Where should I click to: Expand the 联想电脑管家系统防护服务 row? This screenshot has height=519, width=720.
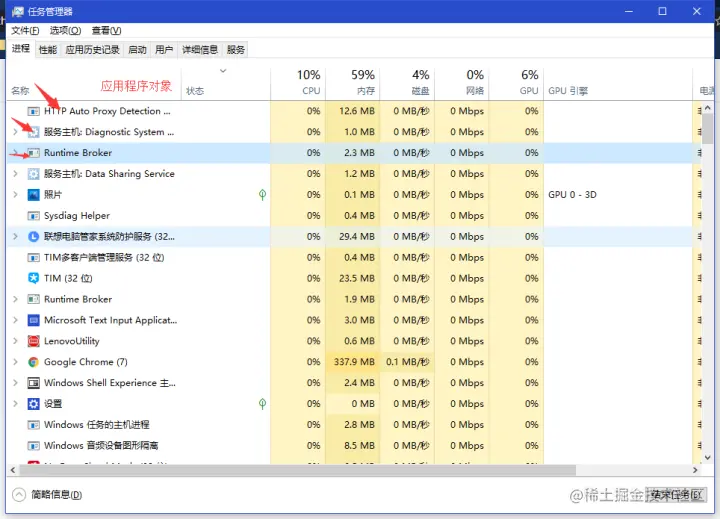click(x=15, y=237)
